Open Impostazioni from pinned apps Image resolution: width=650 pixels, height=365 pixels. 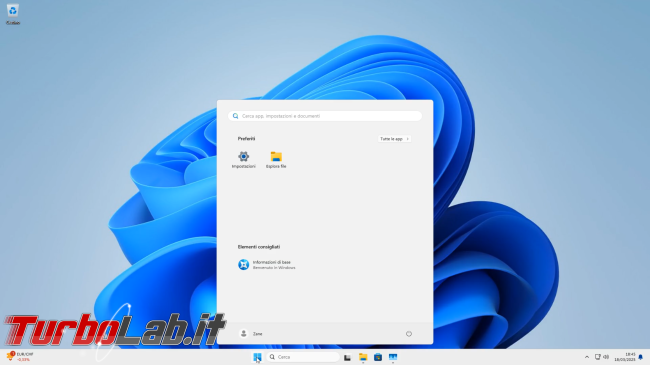pos(243,159)
